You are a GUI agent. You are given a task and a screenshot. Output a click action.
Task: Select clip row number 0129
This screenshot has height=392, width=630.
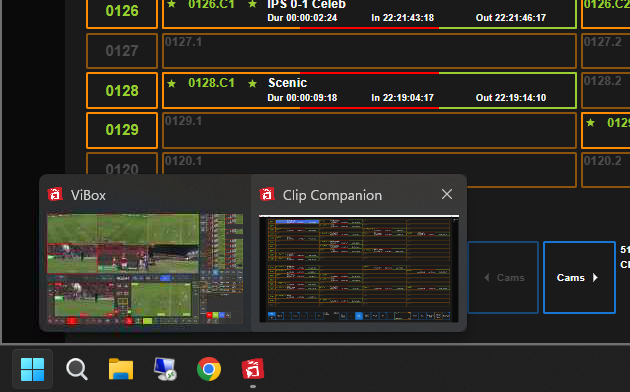122,130
